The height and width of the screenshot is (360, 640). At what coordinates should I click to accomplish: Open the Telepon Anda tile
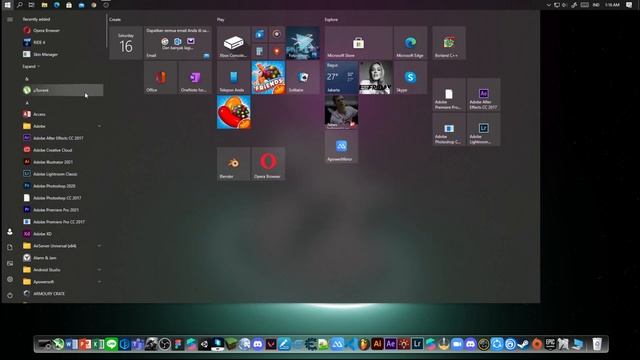pos(233,78)
